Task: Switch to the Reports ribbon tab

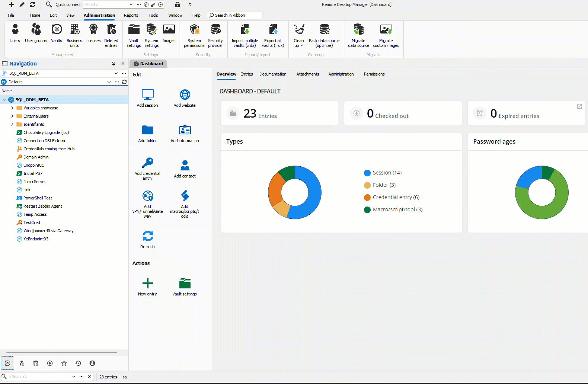Action: point(131,15)
